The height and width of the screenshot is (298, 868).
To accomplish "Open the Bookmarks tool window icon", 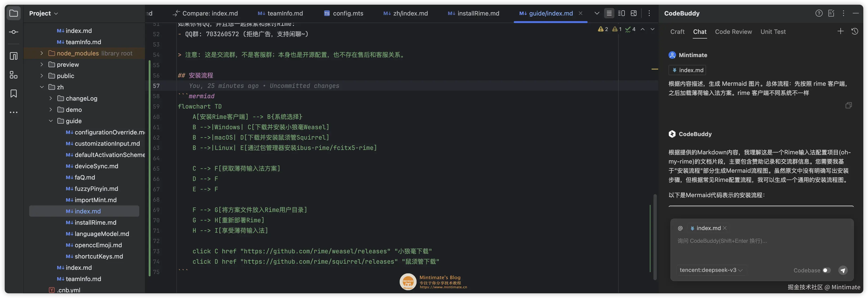I will (x=13, y=94).
